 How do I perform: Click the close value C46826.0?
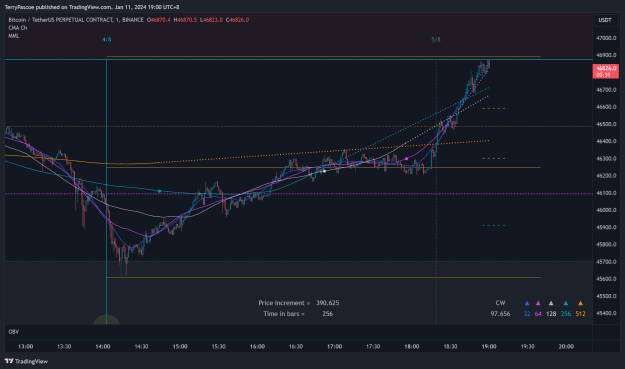pos(237,20)
